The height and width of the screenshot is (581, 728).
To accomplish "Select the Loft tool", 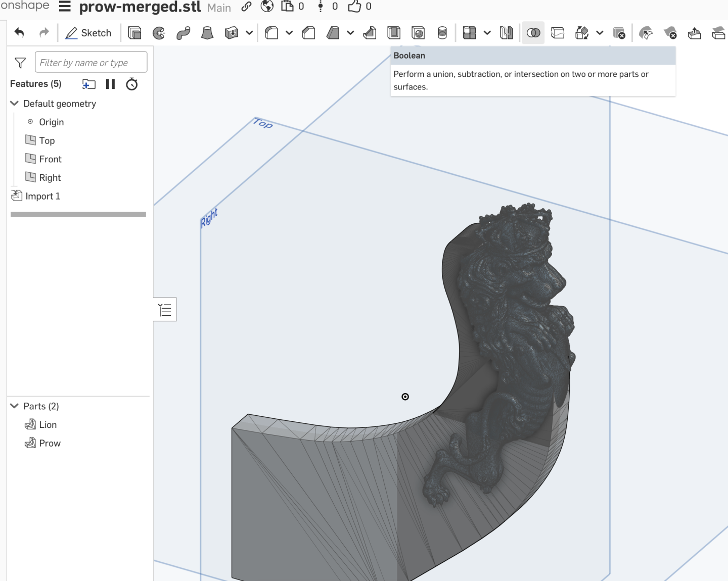I will (x=207, y=32).
